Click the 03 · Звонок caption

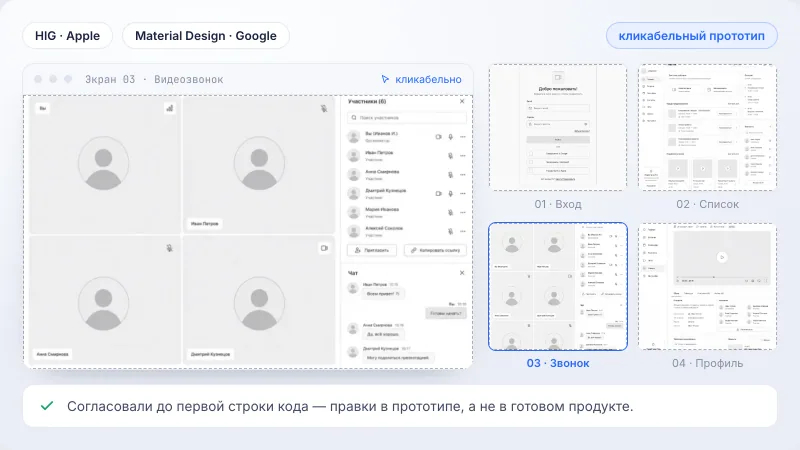pyautogui.click(x=558, y=363)
